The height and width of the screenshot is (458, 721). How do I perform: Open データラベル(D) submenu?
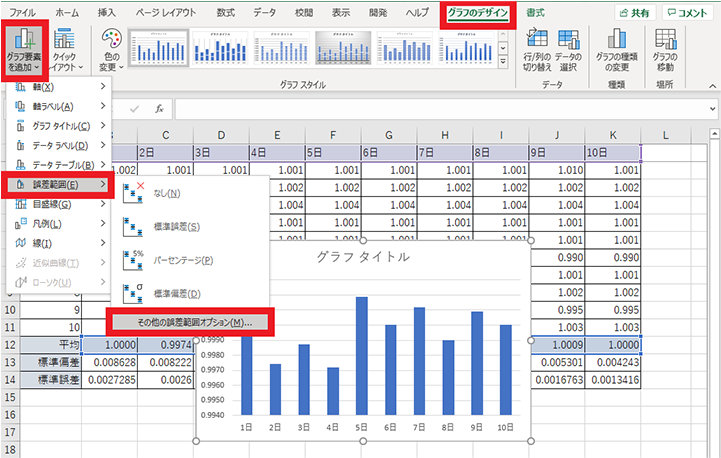[x=60, y=145]
